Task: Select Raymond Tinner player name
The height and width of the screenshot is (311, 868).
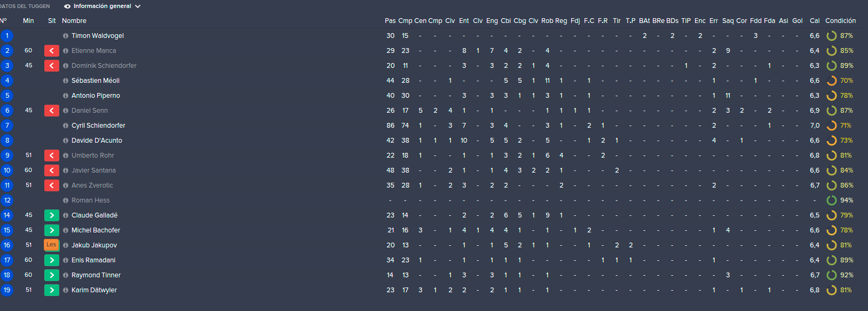Action: point(96,275)
